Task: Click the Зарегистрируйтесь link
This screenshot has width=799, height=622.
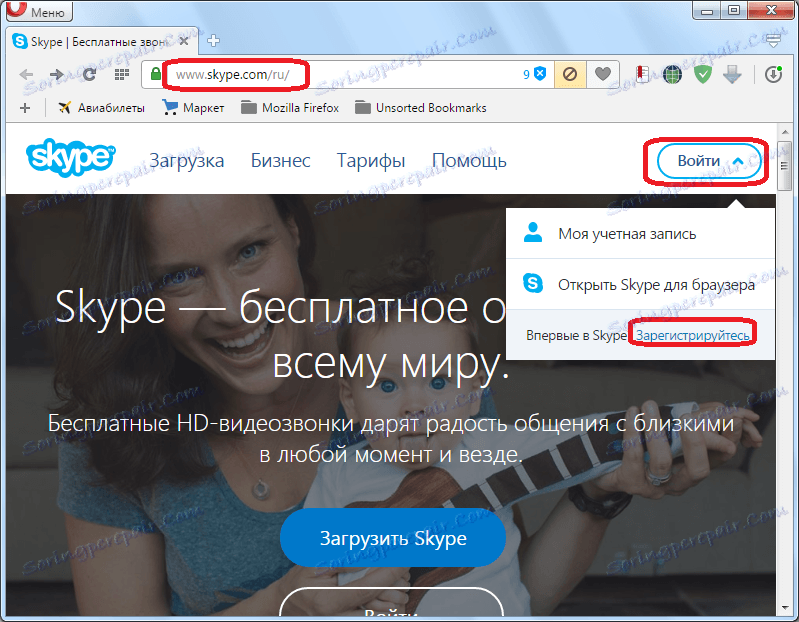Action: click(x=693, y=336)
